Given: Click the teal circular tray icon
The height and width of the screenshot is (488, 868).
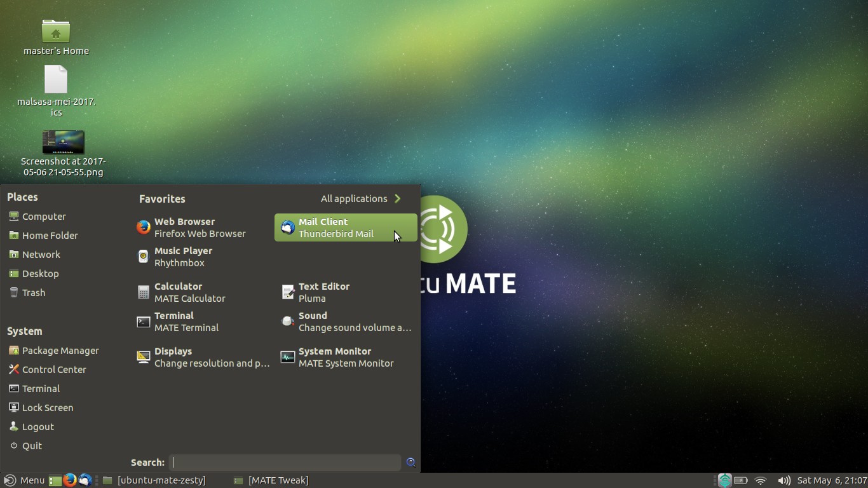Looking at the screenshot, I should coord(724,480).
